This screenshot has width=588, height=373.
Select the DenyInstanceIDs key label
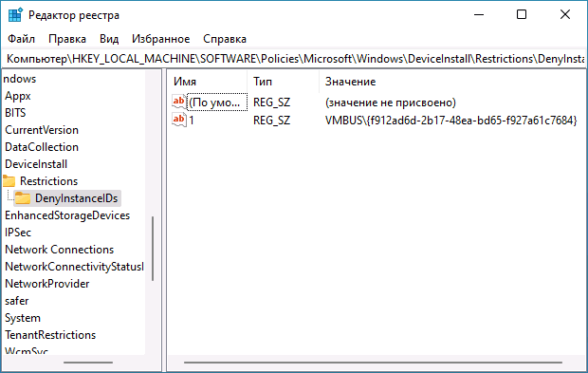tap(76, 198)
